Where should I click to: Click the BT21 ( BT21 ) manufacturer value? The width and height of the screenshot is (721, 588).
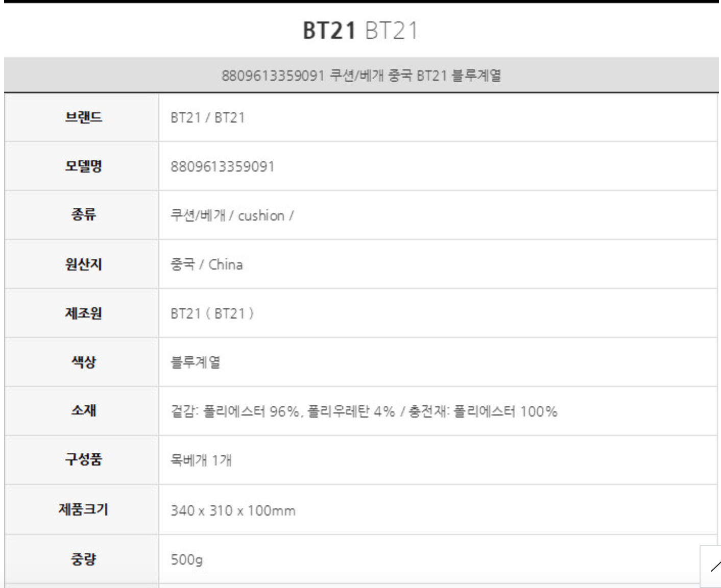tap(212, 313)
